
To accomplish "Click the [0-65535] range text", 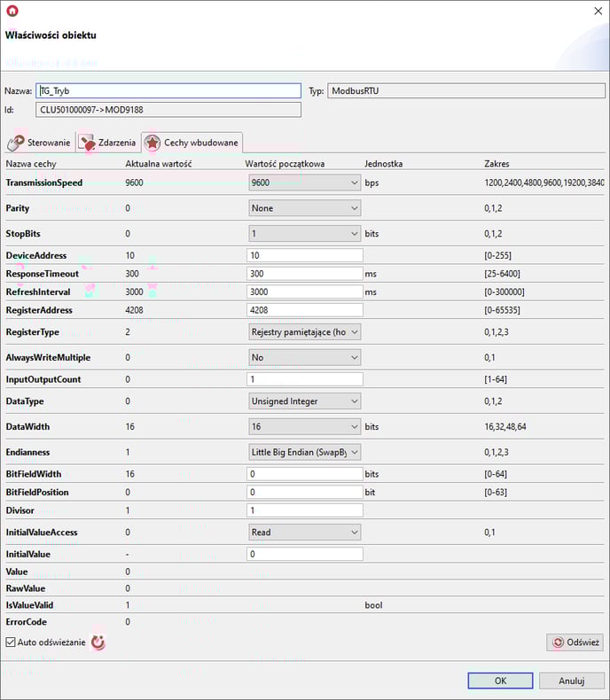I will [x=502, y=310].
